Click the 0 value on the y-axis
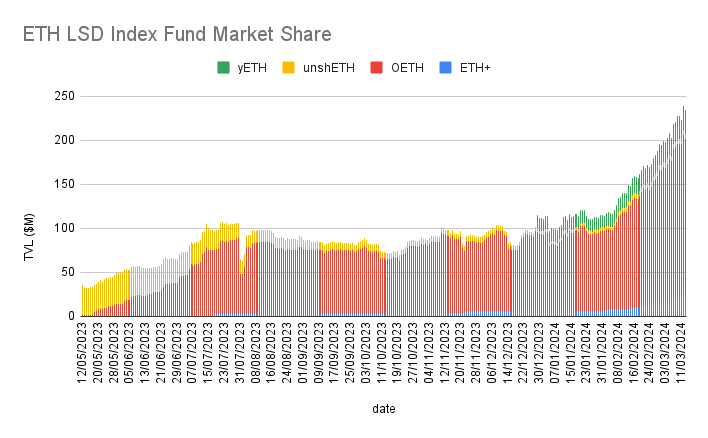This screenshot has height=438, width=708. (71, 316)
